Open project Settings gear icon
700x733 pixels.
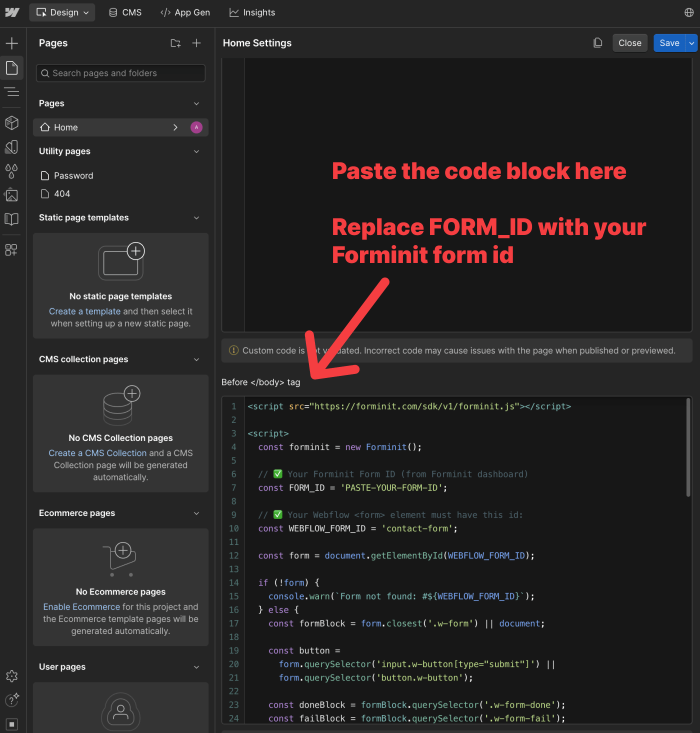point(12,676)
